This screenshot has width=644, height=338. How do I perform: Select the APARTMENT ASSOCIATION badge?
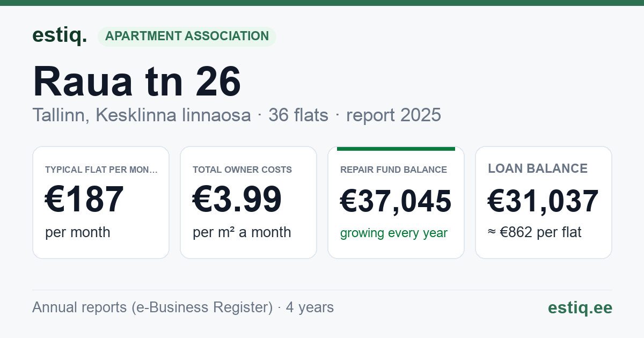(x=187, y=36)
